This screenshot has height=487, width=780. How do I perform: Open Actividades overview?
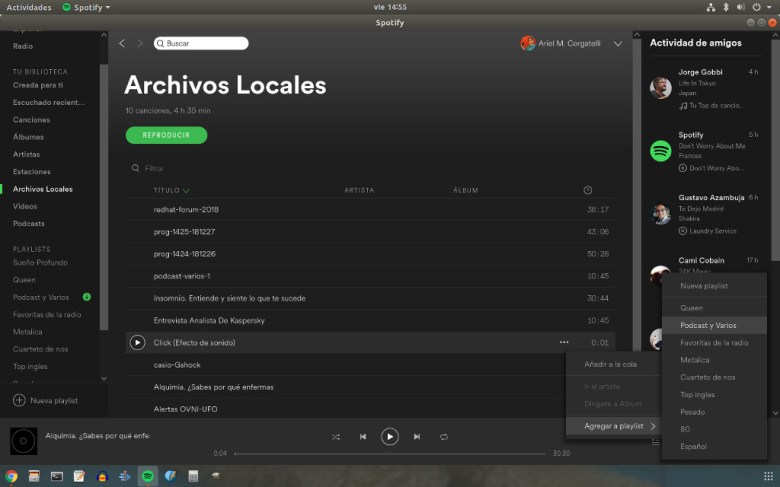coord(29,7)
